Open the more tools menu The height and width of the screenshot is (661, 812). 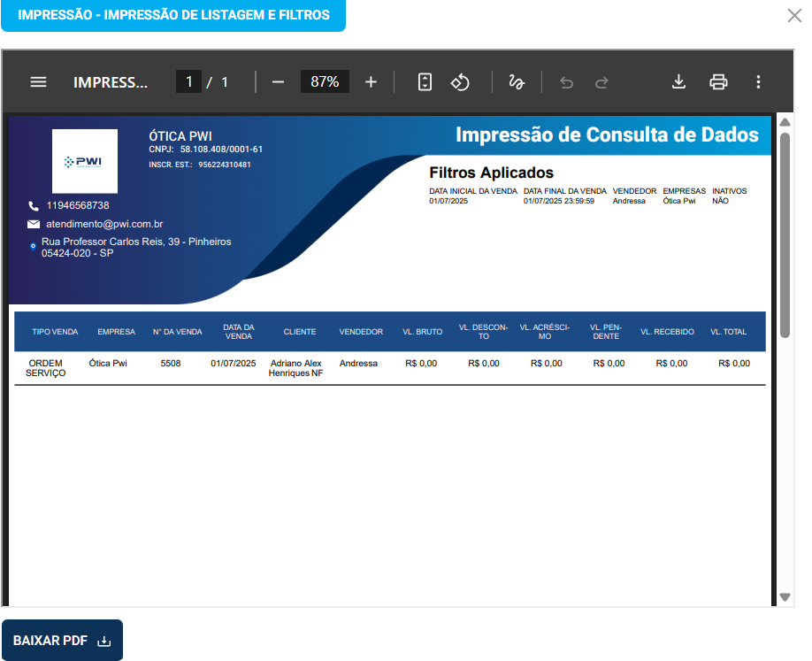758,81
